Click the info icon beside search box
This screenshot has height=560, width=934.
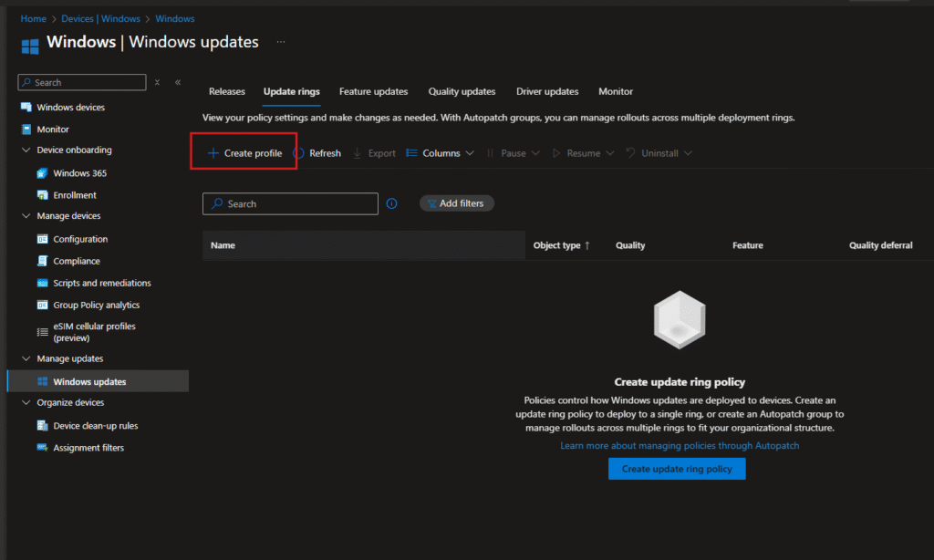coord(392,204)
